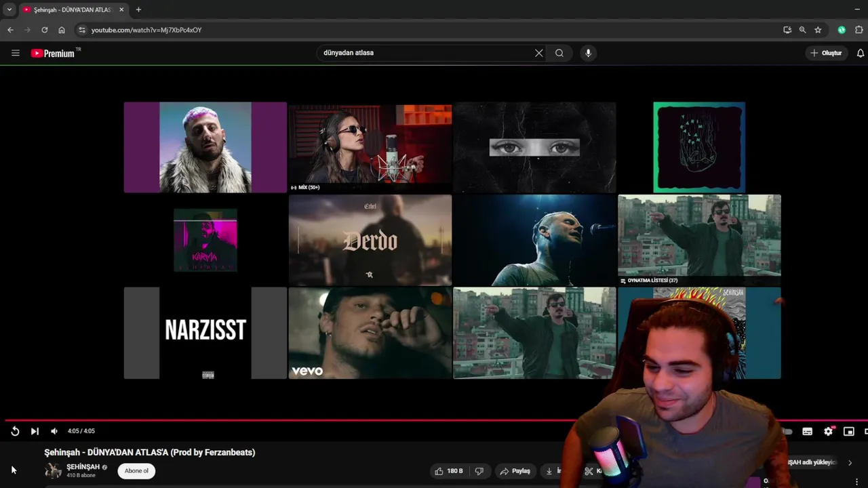Go to YouTube Premium home logo

pyautogui.click(x=56, y=53)
